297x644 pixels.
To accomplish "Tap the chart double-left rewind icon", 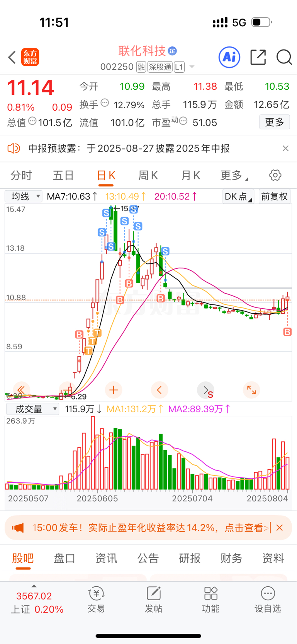I will coord(21,390).
